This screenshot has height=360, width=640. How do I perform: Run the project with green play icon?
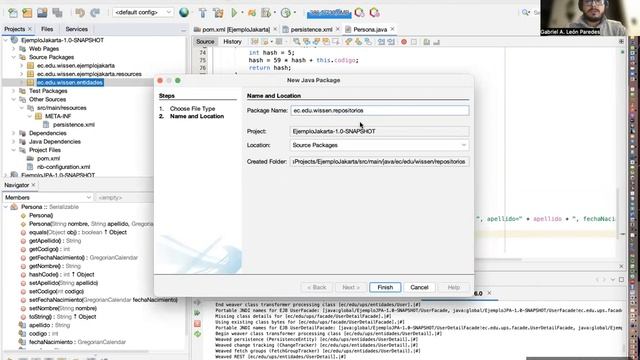point(234,13)
